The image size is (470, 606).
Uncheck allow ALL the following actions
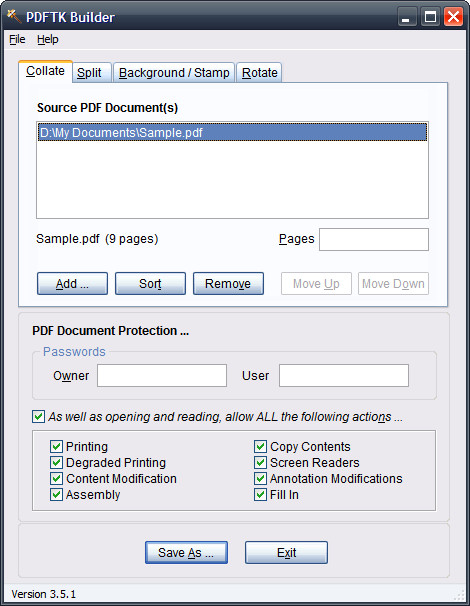click(x=38, y=417)
